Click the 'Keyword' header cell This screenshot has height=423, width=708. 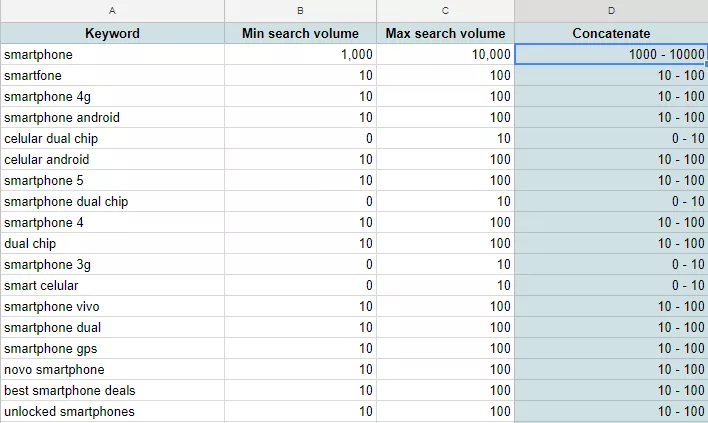coord(112,33)
